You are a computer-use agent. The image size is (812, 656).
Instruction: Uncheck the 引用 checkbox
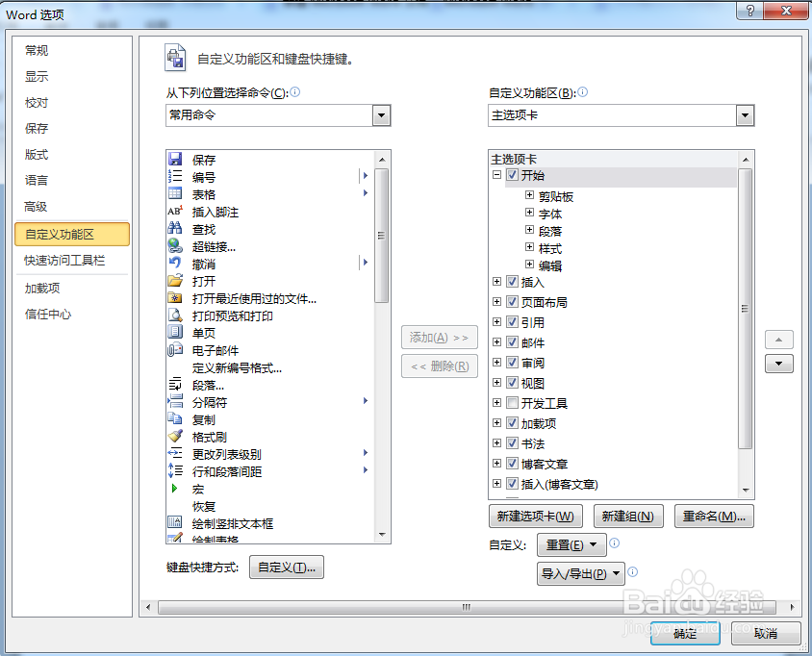click(x=512, y=322)
